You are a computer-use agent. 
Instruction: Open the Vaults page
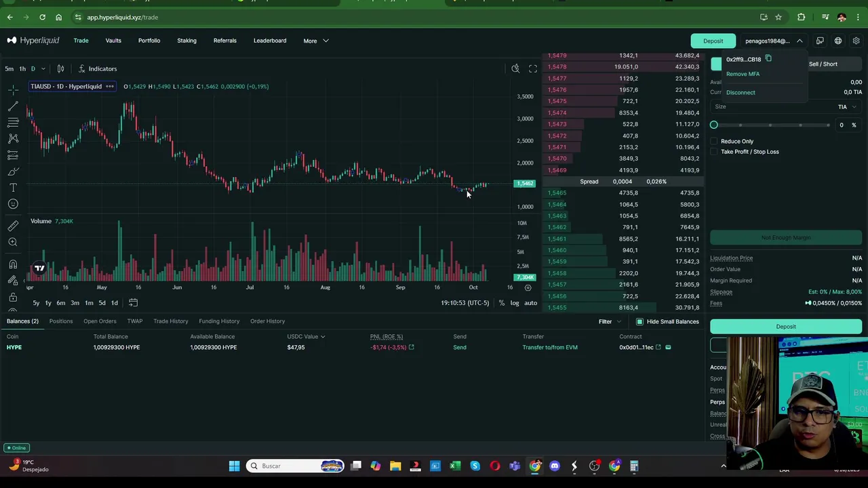[113, 41]
